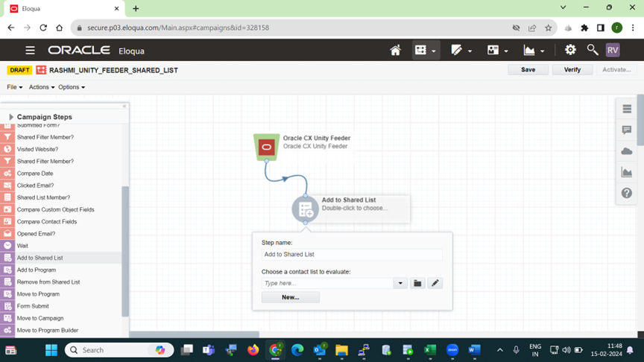
Task: Expand the contact list dropdown arrow
Action: coord(400,283)
